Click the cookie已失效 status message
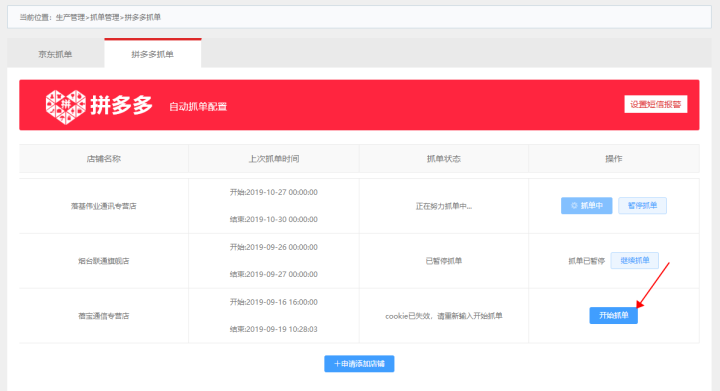This screenshot has height=391, width=720. [x=444, y=316]
